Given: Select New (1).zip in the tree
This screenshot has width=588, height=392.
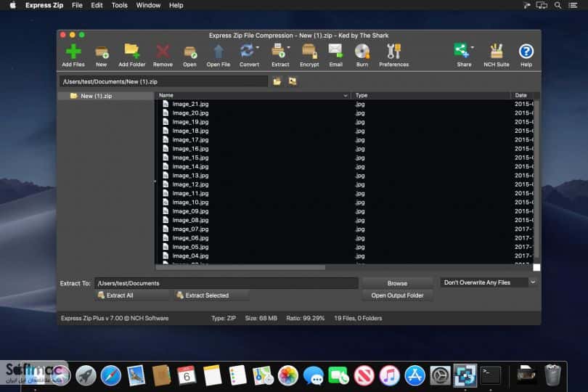Looking at the screenshot, I should (97, 96).
